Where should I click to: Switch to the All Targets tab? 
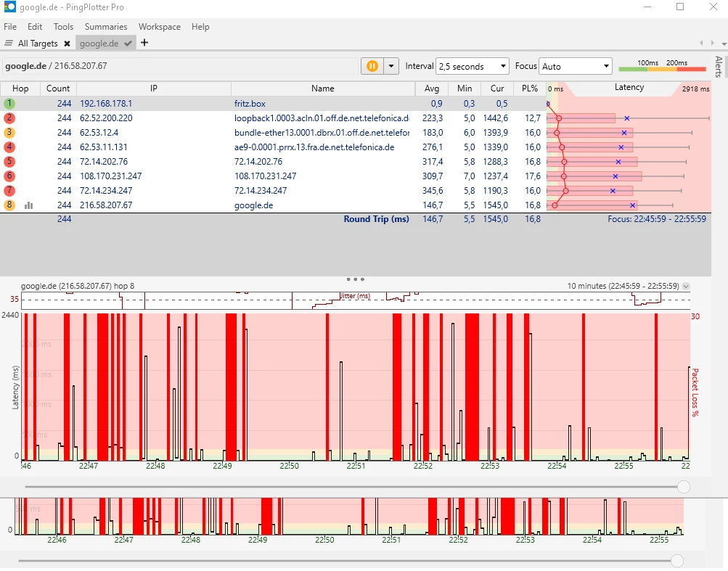[38, 44]
